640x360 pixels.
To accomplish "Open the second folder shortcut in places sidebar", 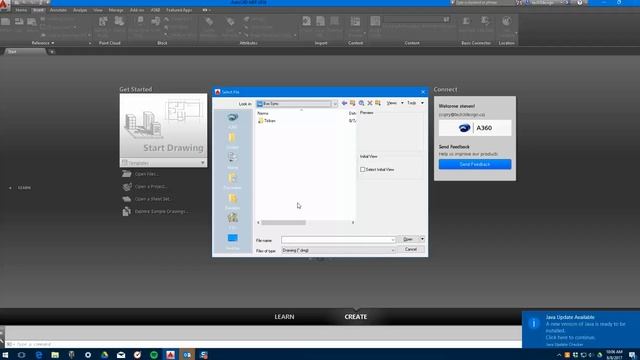I will coord(232,139).
